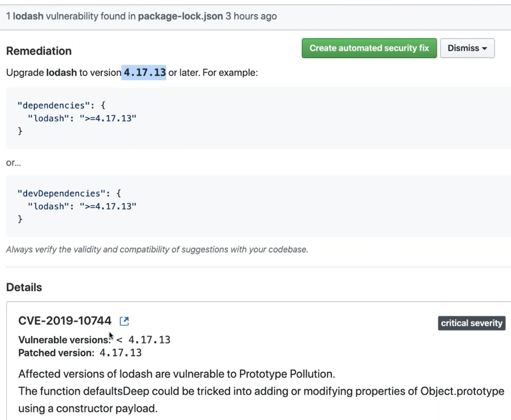
Task: Click the Create automated security fix button
Action: (369, 48)
